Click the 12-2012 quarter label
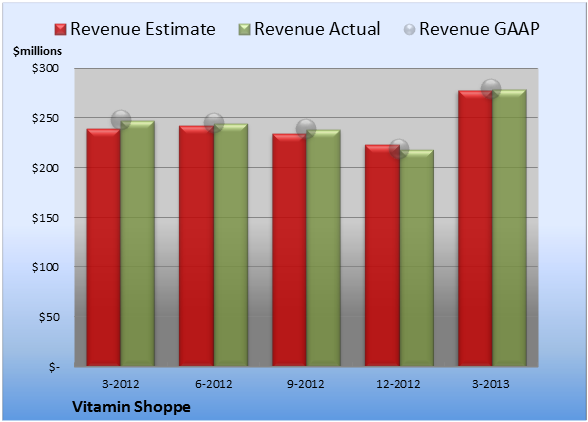This screenshot has width=588, height=422. coord(398,384)
